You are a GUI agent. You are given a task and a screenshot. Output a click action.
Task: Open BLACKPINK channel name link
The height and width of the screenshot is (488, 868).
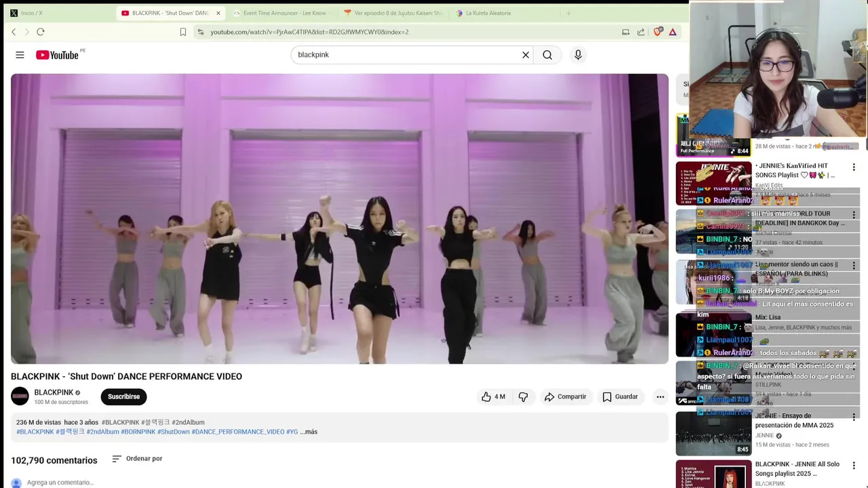point(54,392)
